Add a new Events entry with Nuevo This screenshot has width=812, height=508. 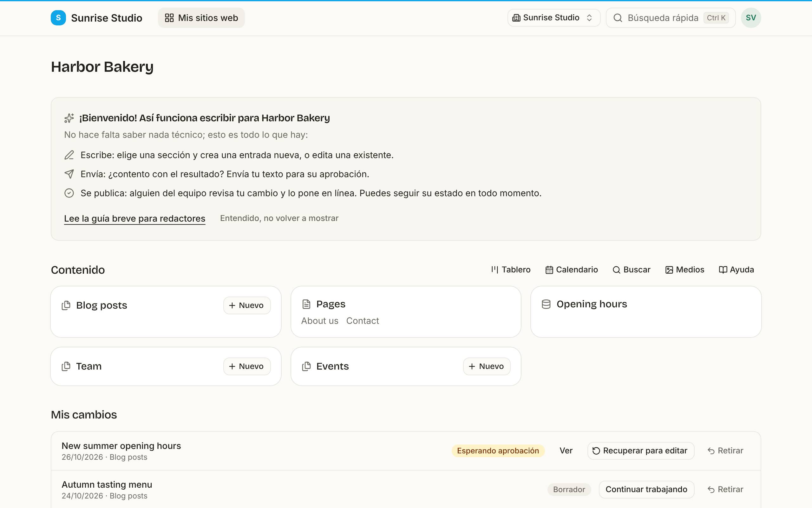pos(487,366)
